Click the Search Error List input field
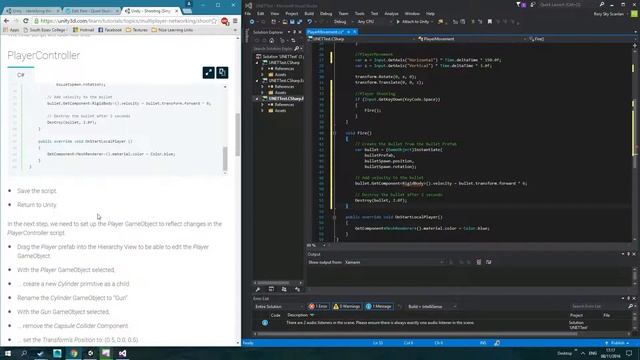This screenshot has width=640, height=360. click(598, 307)
